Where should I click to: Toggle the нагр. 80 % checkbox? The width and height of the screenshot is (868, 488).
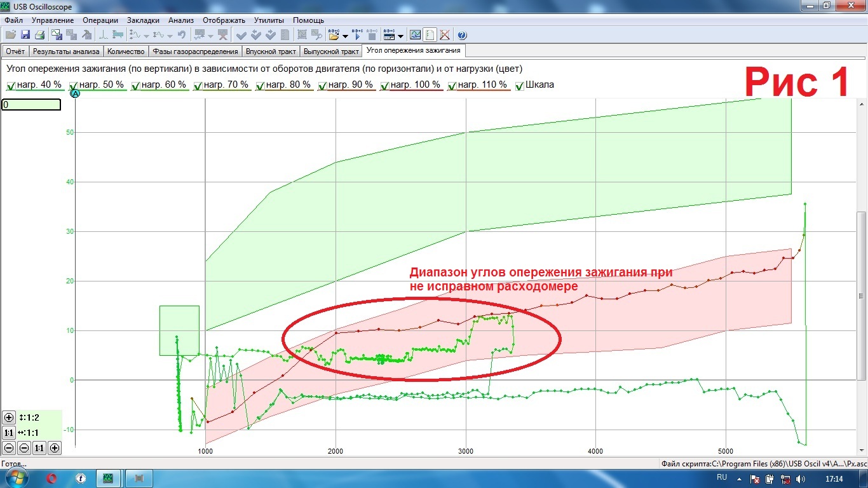pyautogui.click(x=260, y=85)
